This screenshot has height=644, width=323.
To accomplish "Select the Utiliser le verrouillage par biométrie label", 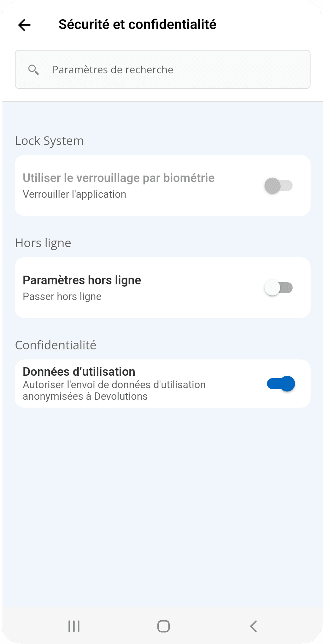I will click(119, 178).
